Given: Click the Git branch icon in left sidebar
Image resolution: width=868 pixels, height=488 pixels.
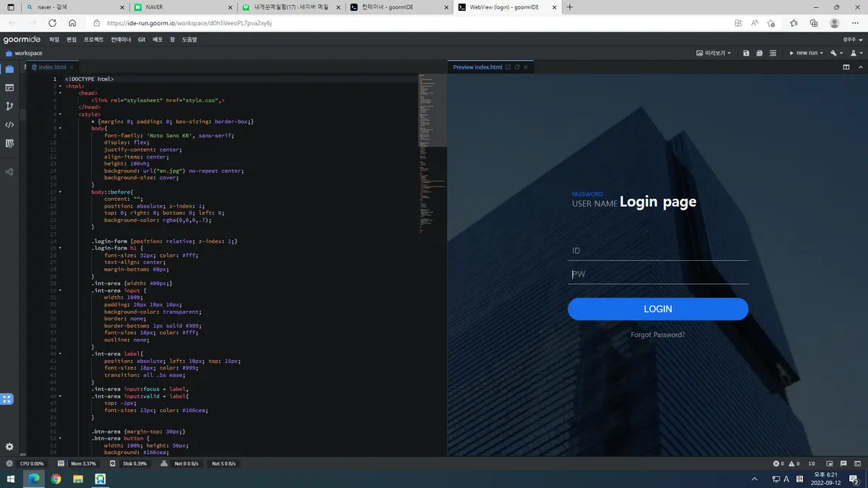Looking at the screenshot, I should pyautogui.click(x=9, y=106).
